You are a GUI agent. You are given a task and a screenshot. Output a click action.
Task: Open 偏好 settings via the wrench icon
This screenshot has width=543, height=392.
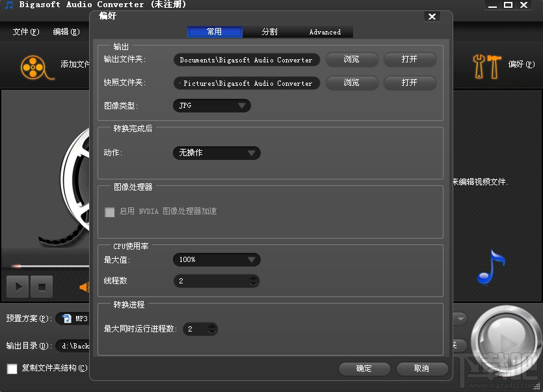486,66
